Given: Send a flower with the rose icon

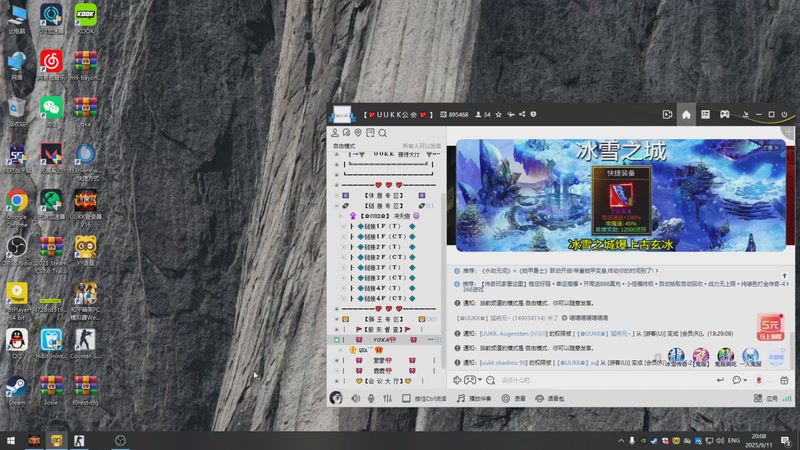Looking at the screenshot, I should (x=759, y=380).
